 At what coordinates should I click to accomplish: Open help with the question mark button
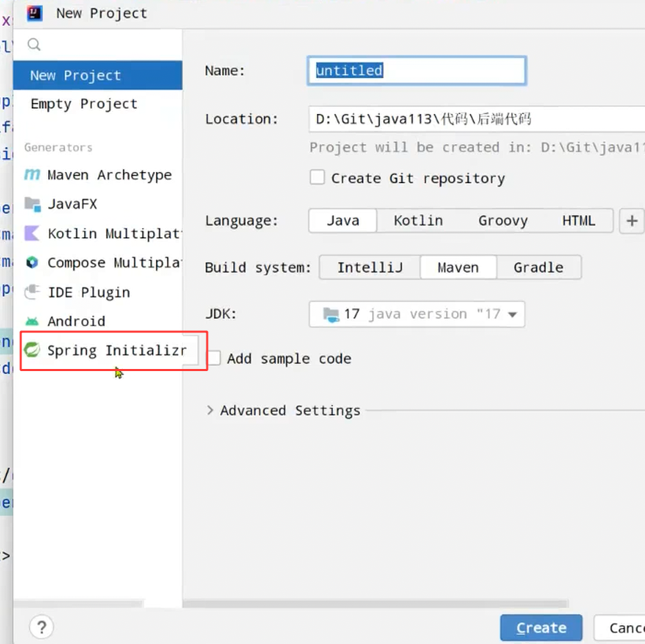41,627
